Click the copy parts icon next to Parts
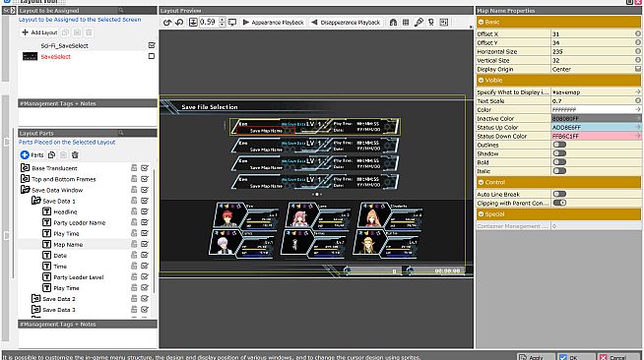Viewport: 644px width, 360px height. coord(52,155)
